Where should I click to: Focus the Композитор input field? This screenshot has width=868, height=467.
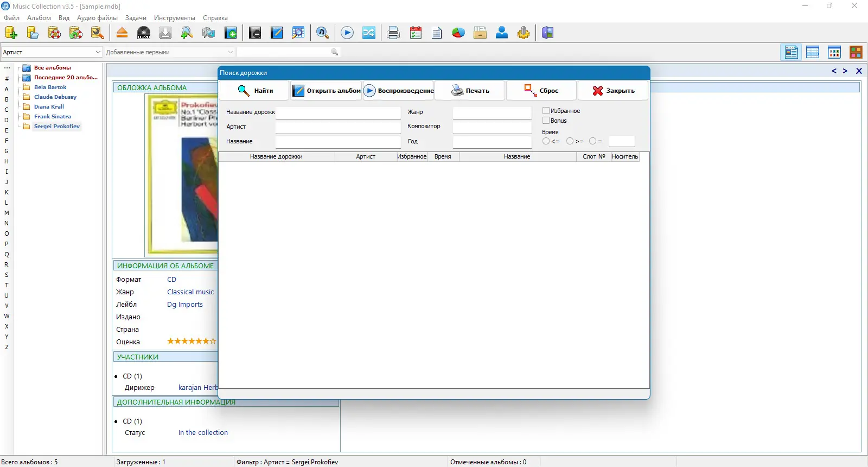pos(492,127)
